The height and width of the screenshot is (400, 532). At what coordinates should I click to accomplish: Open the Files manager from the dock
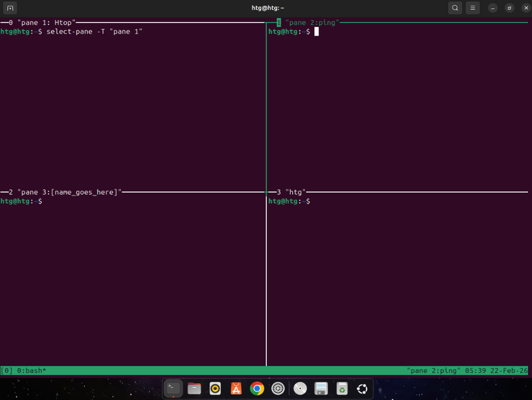pos(195,388)
